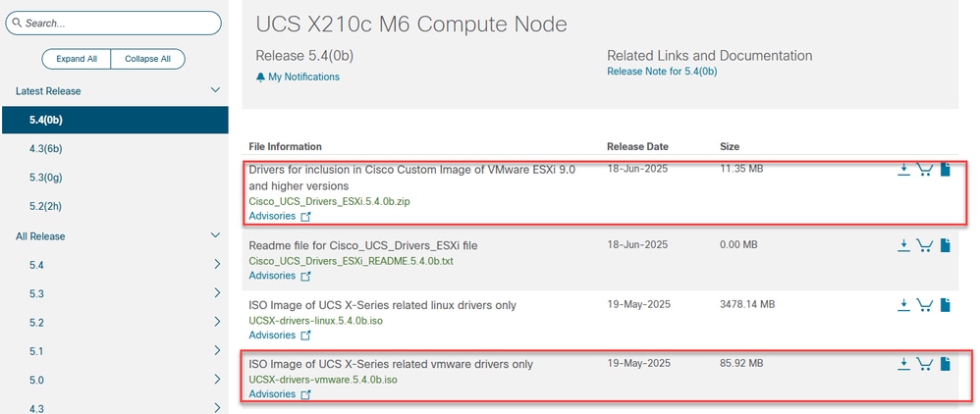
Task: Select release 5.4(0b) in sidebar
Action: click(x=115, y=120)
